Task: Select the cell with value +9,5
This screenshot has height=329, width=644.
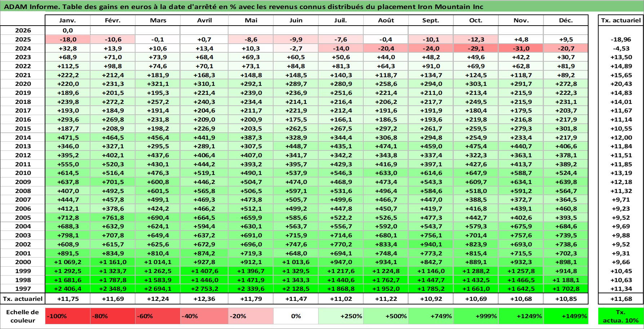Action: [x=566, y=39]
